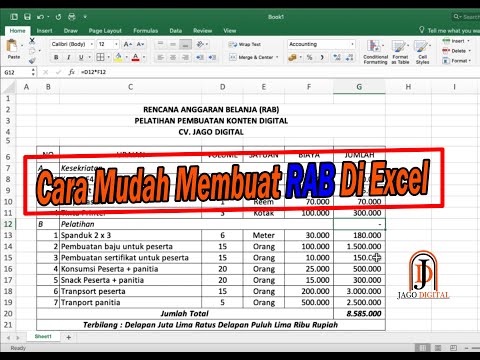Open the Calibri (Body) font dropdown
The width and height of the screenshot is (480, 360).
(x=92, y=44)
